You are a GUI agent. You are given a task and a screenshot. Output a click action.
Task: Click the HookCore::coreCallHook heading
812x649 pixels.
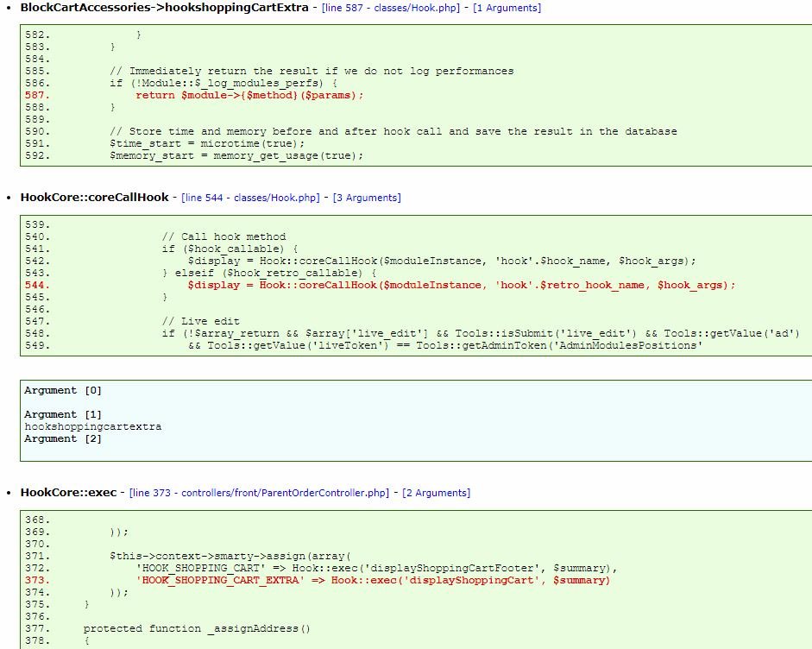[94, 198]
